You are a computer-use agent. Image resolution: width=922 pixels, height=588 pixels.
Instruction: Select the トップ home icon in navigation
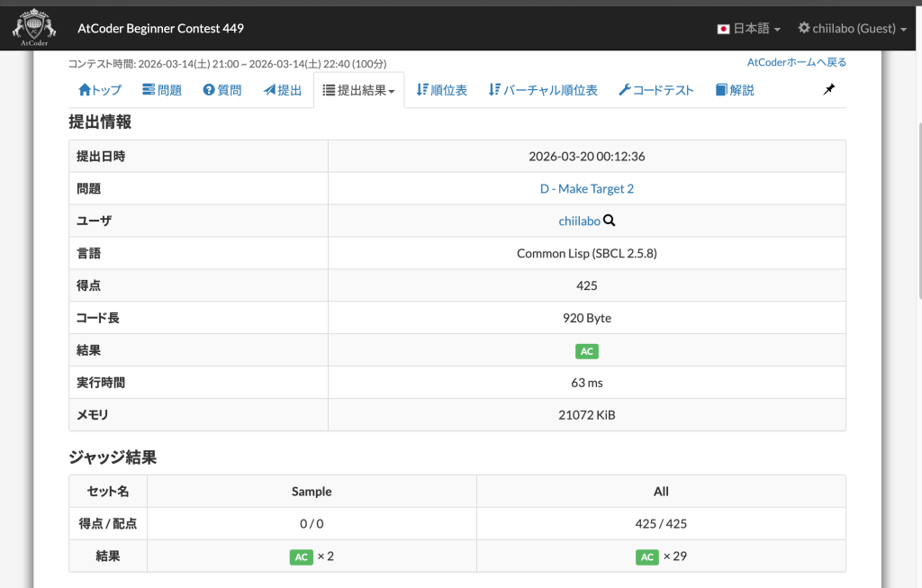coord(85,89)
